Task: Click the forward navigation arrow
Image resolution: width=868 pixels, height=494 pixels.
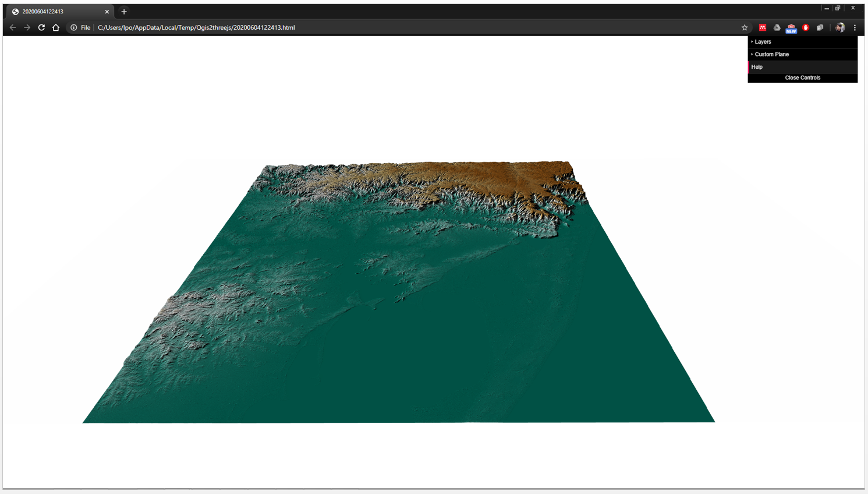Action: (27, 27)
